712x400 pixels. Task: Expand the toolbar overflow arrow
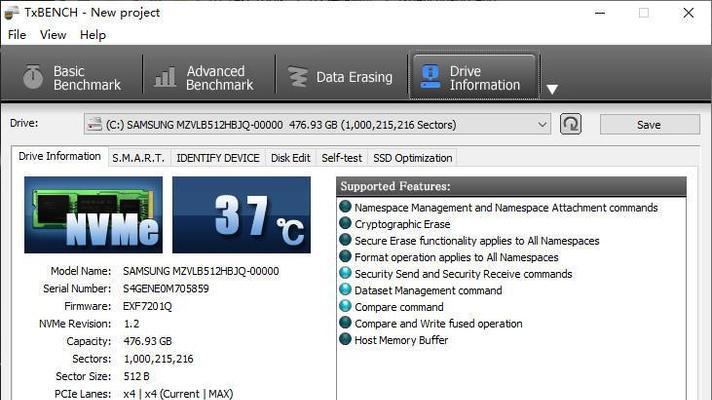point(552,89)
